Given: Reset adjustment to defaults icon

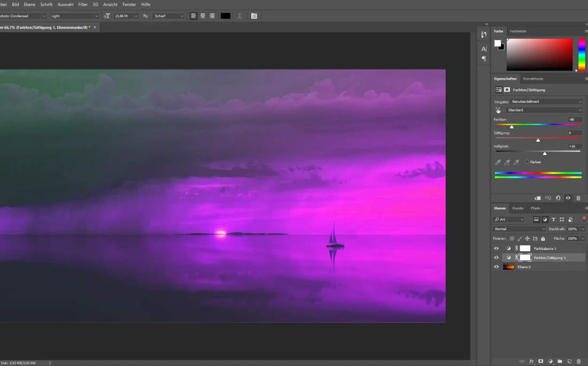Looking at the screenshot, I should (558, 198).
